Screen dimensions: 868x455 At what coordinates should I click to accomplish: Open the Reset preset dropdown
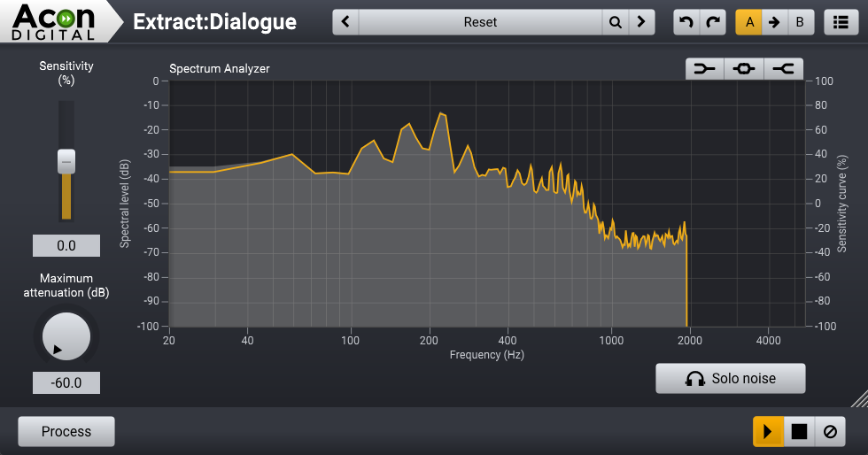[480, 22]
